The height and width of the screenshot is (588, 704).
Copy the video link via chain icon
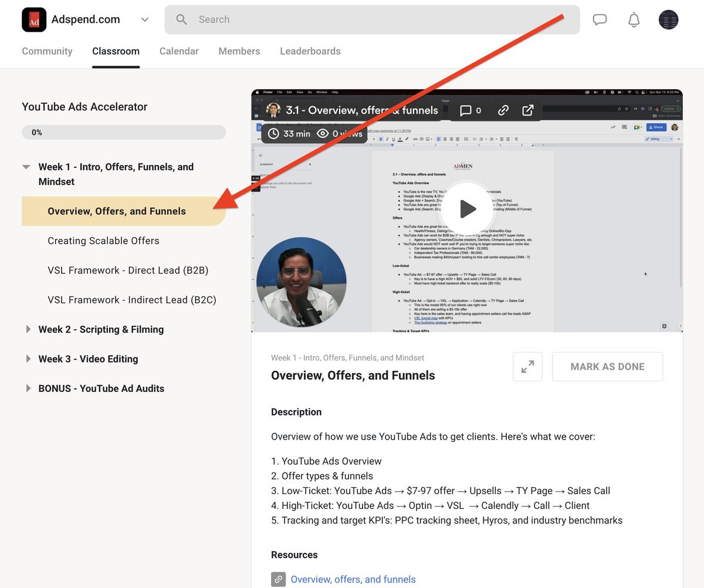tap(503, 110)
